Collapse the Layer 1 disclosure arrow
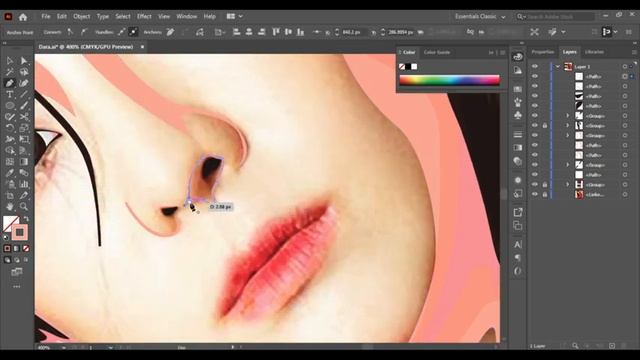This screenshot has width=640, height=360. coord(558,67)
